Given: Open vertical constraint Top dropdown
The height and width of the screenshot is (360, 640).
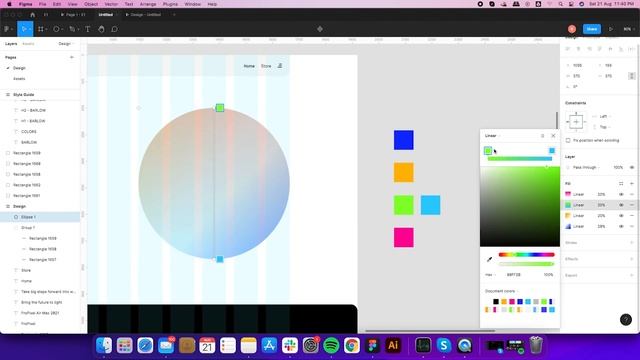Looking at the screenshot, I should pos(605,127).
